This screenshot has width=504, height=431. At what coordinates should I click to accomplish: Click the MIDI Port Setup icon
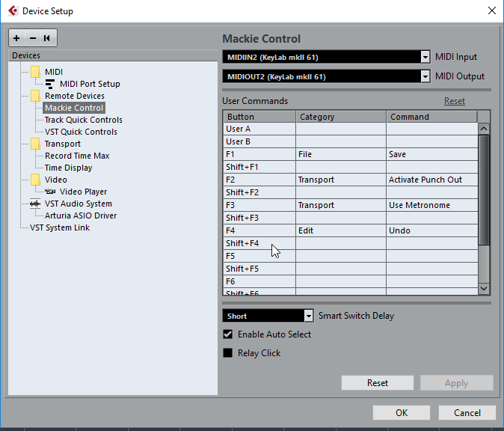click(x=50, y=84)
